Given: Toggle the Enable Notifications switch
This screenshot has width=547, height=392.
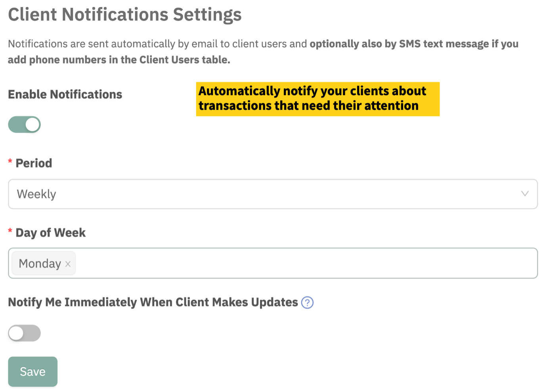Looking at the screenshot, I should 24,124.
